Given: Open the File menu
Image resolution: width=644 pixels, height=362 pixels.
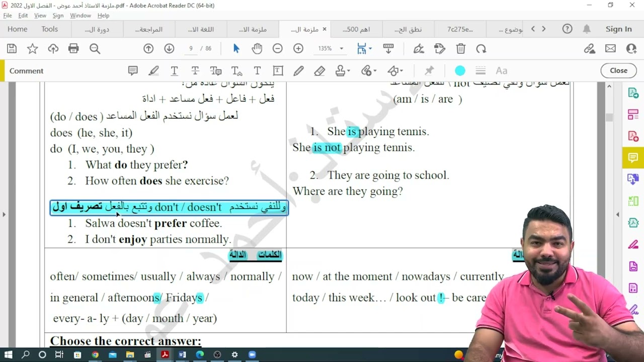Looking at the screenshot, I should click(x=8, y=16).
